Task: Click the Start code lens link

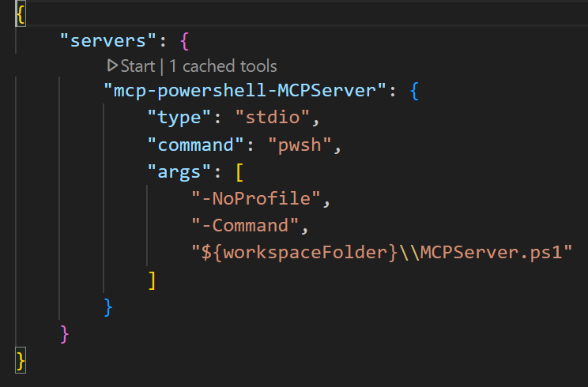Action: (138, 66)
